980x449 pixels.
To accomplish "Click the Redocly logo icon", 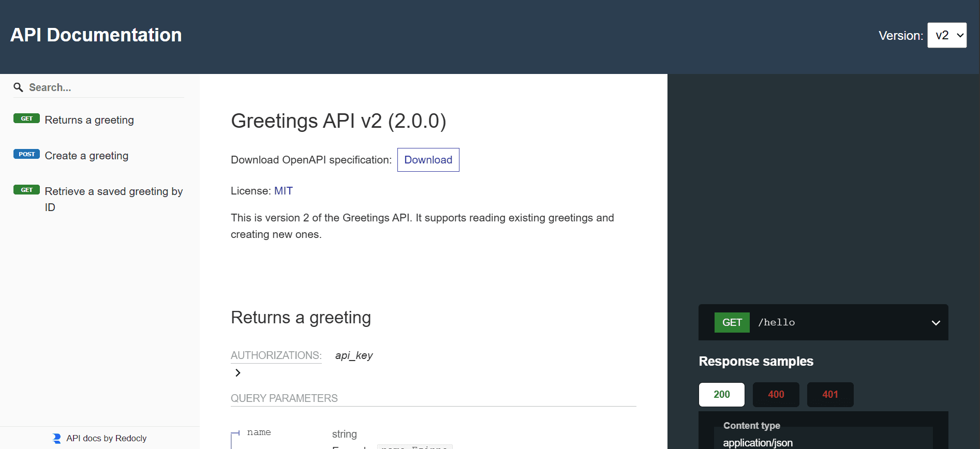I will tap(57, 438).
